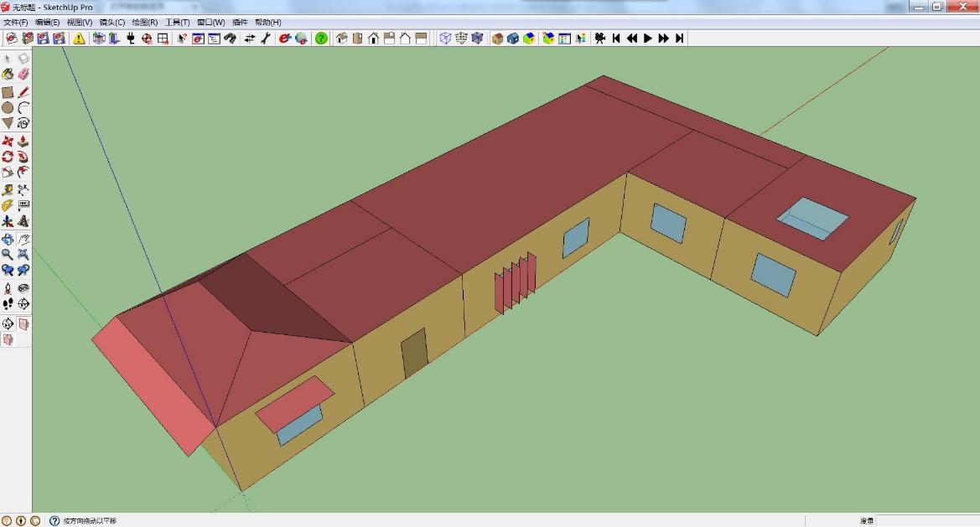Activate the Zoom magnifier tool

pos(8,254)
